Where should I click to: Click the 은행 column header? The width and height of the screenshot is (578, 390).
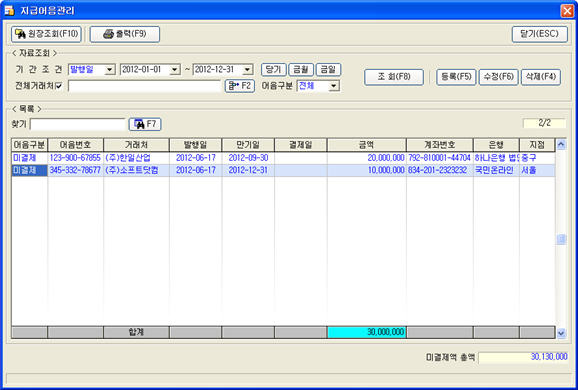[x=496, y=145]
